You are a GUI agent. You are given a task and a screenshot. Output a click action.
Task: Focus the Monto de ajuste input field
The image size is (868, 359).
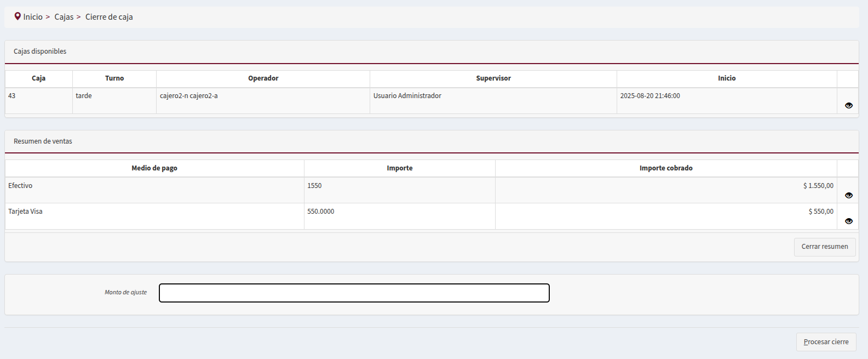click(x=354, y=293)
